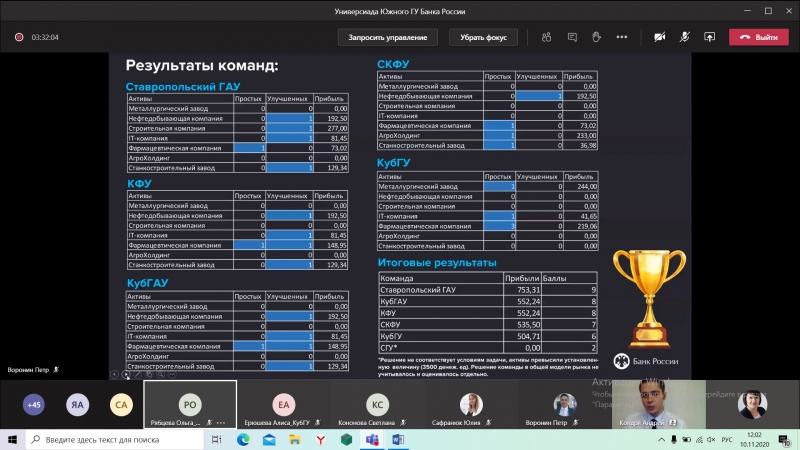Open the green cube app on taskbar
The image size is (800, 450).
tap(346, 439)
